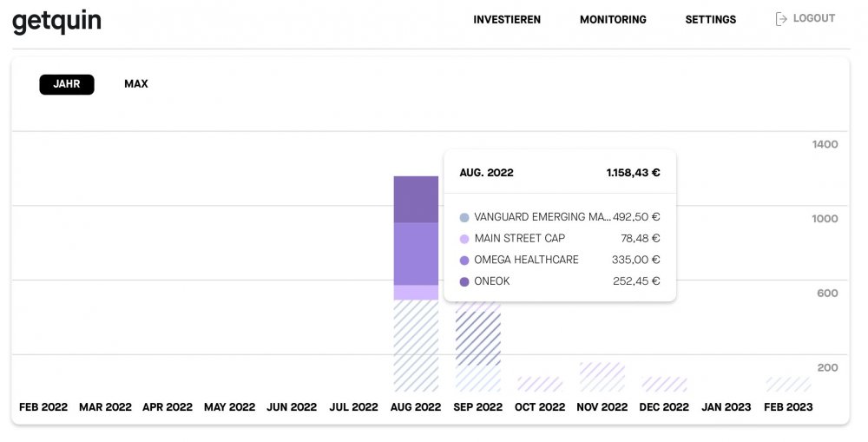The image size is (868, 442).
Task: Click the October 2022 forecast bar
Action: coord(540,384)
